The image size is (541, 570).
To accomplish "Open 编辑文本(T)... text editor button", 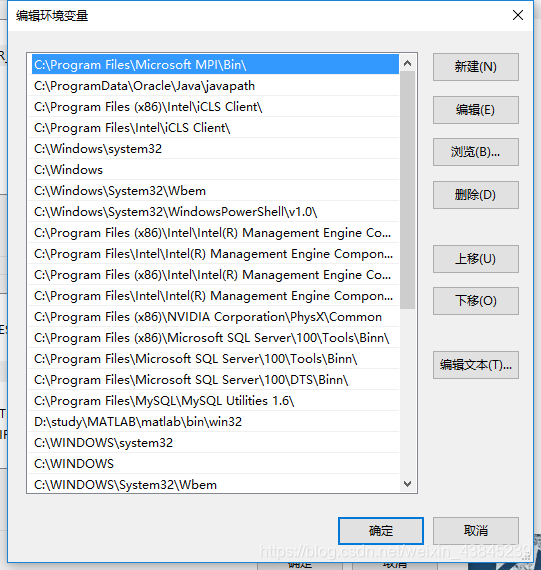I will pyautogui.click(x=476, y=365).
